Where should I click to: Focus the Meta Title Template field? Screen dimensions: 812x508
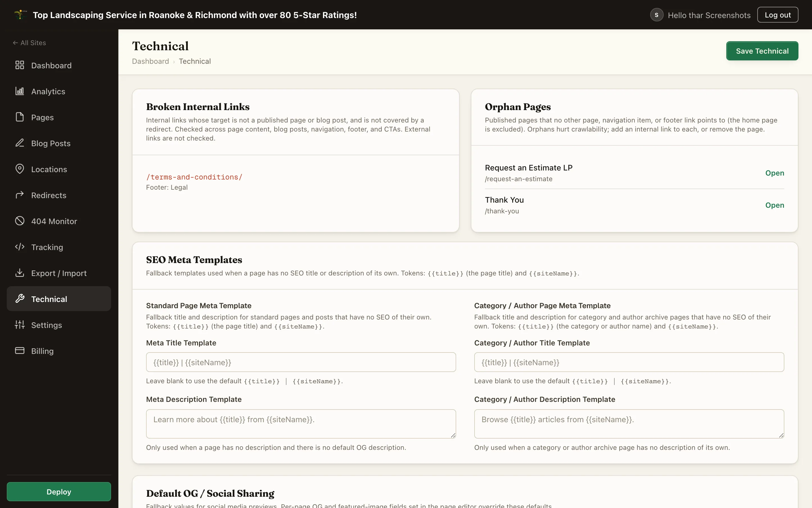301,362
